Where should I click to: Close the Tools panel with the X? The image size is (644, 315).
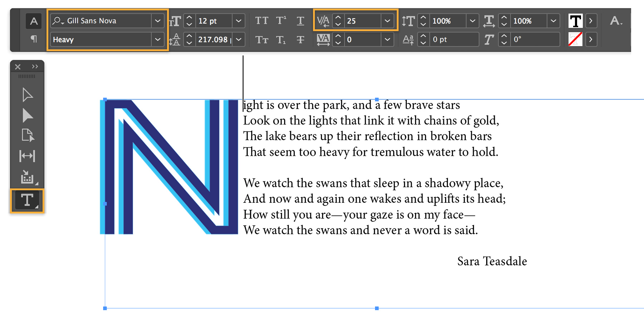(x=18, y=67)
